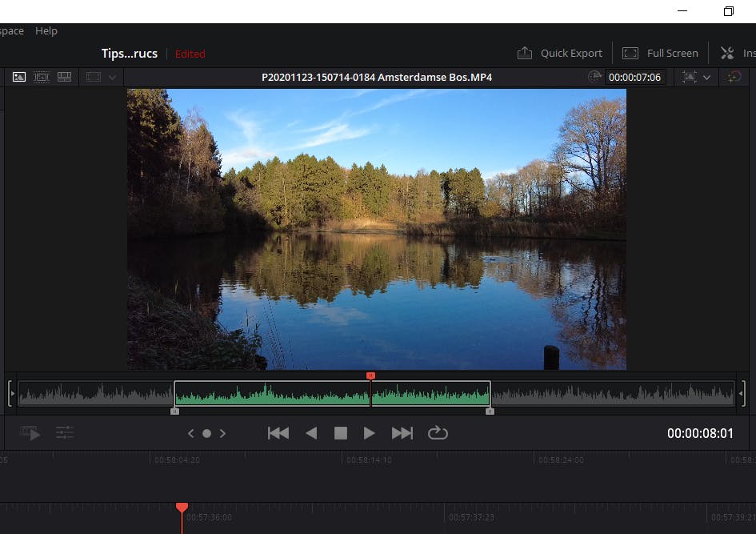Play the clip in reverse
Viewport: 756px width, 534px height.
(x=311, y=433)
